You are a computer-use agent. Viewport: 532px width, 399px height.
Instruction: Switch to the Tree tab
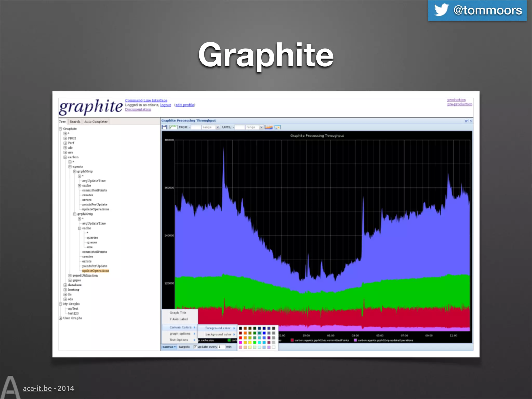(x=62, y=122)
